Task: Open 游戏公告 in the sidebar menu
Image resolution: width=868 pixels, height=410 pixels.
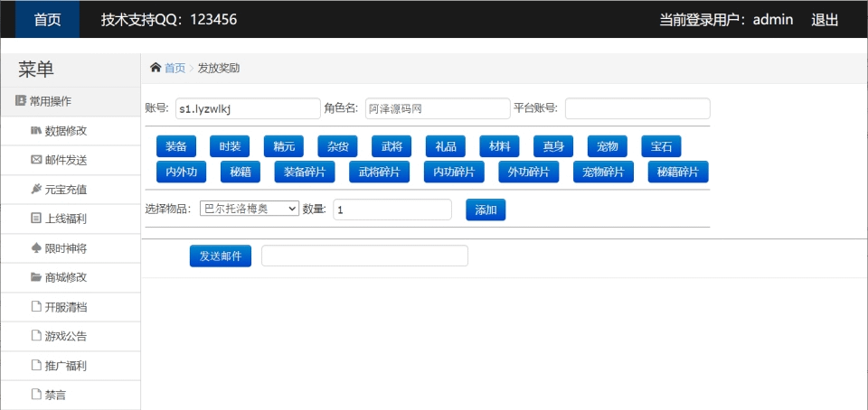Action: click(x=65, y=336)
